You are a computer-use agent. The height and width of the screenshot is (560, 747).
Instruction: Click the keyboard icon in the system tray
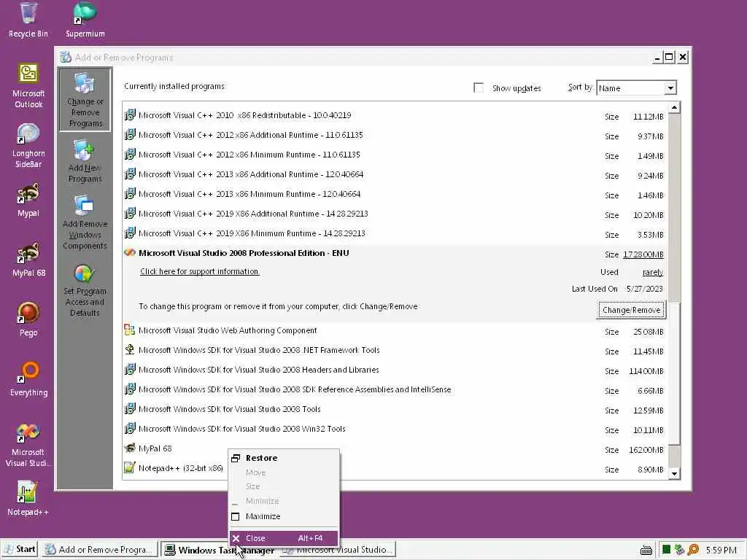coord(646,551)
